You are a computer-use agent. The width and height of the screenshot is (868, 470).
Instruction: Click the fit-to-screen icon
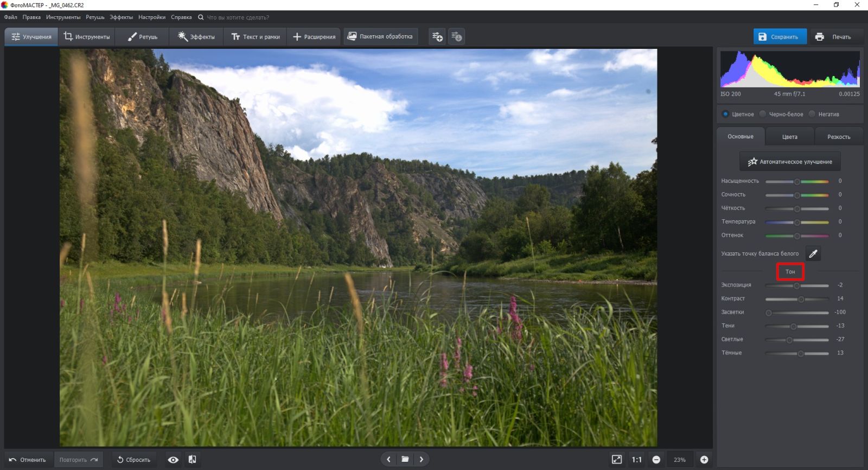click(617, 460)
